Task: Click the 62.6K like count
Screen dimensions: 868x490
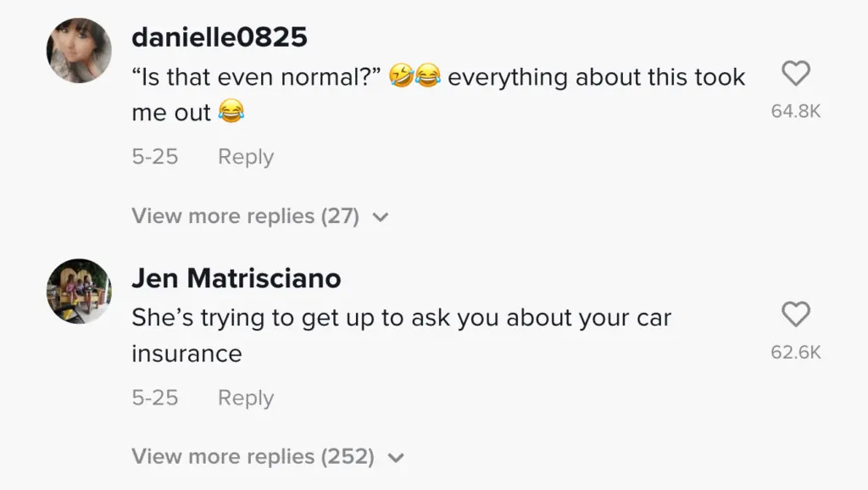Action: (x=795, y=352)
